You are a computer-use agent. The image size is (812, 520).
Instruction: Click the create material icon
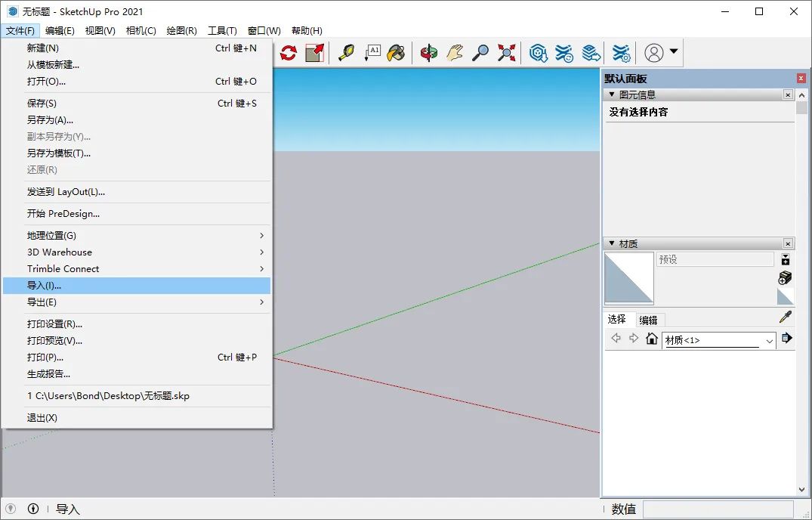click(785, 277)
